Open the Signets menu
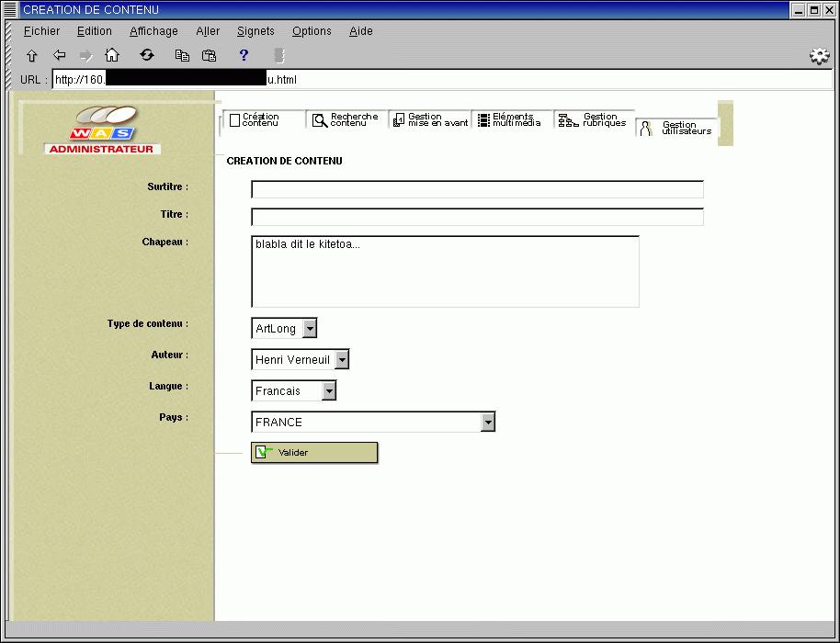Image resolution: width=840 pixels, height=643 pixels. (255, 31)
